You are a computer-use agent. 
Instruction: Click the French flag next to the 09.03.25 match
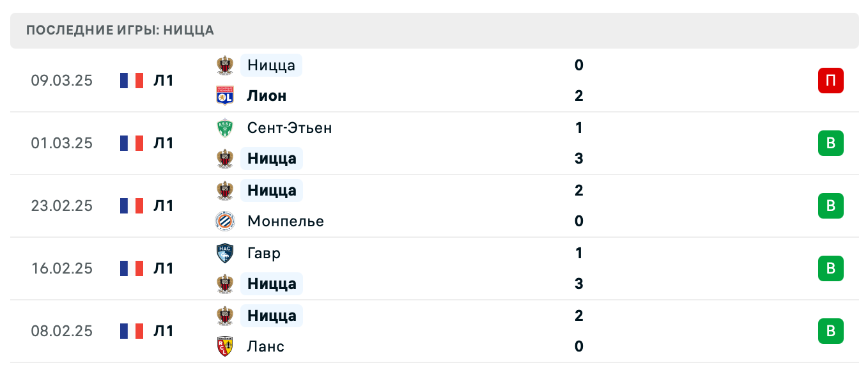(x=130, y=81)
